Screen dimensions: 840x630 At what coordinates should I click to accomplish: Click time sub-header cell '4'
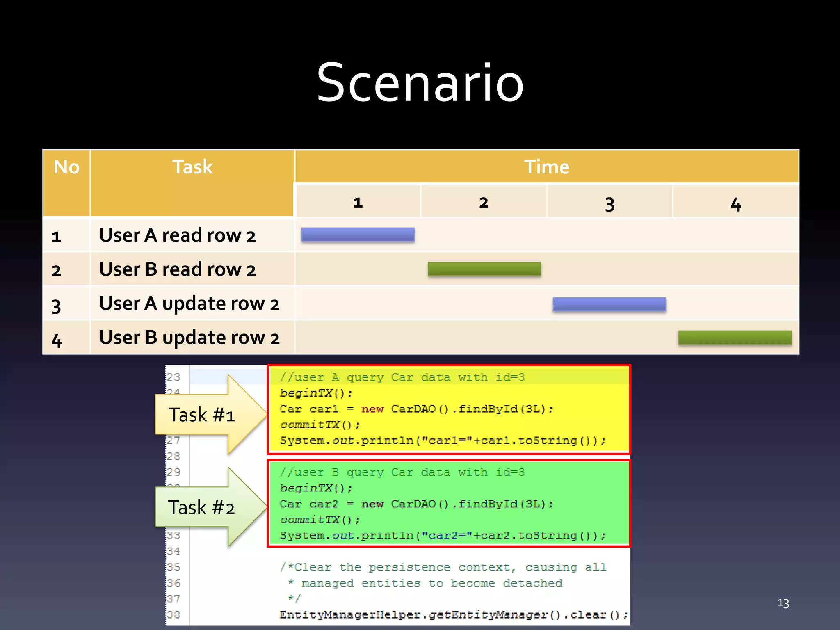736,201
